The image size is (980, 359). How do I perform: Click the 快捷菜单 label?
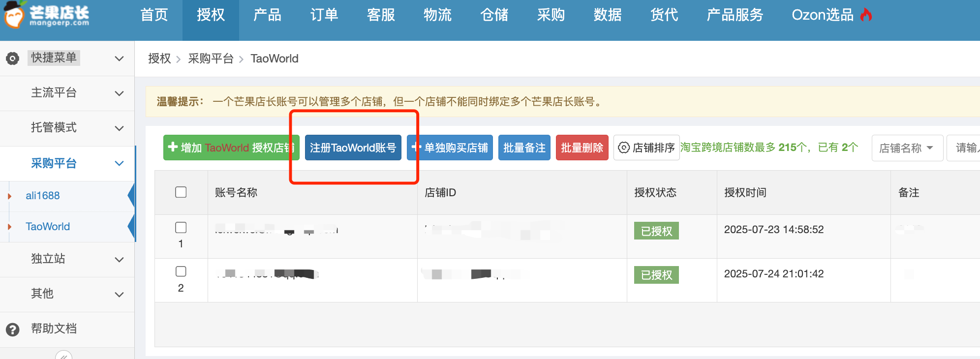pyautogui.click(x=54, y=58)
